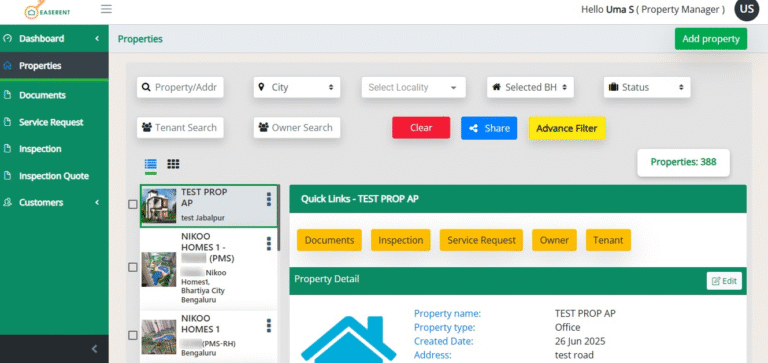The image size is (768, 363).
Task: Switch to grid view icon
Action: tap(173, 164)
